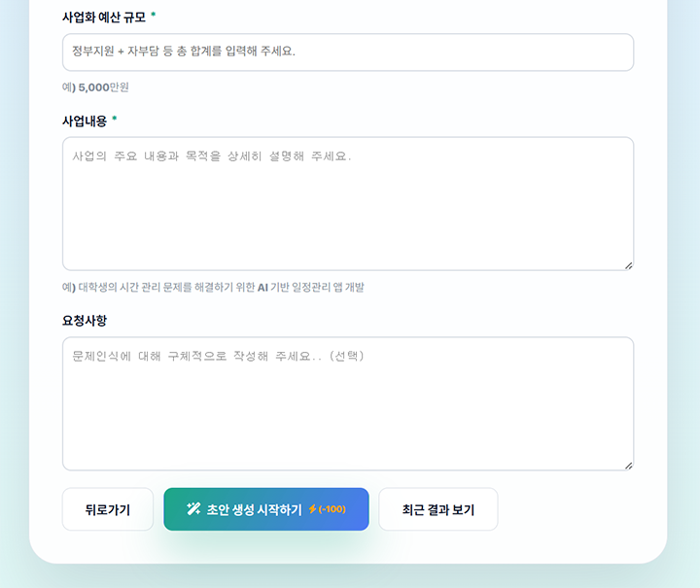Click the required asterisk beside 사업화 예산 규모

154,16
